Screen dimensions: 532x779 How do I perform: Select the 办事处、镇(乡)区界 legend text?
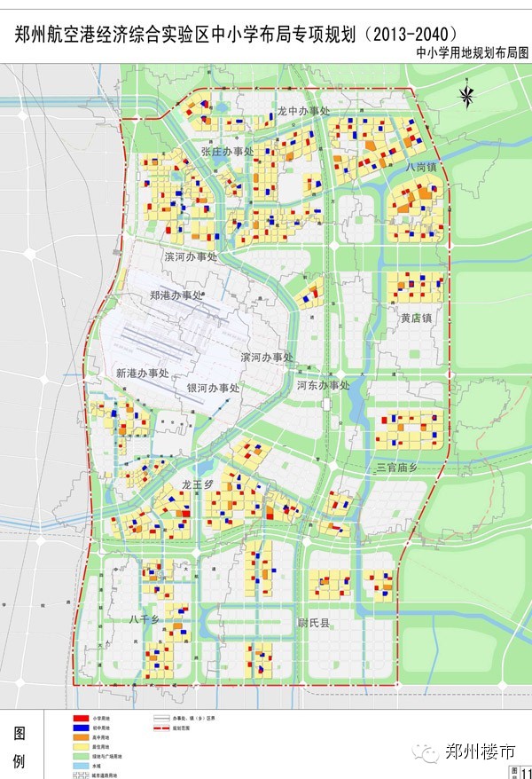(194, 719)
